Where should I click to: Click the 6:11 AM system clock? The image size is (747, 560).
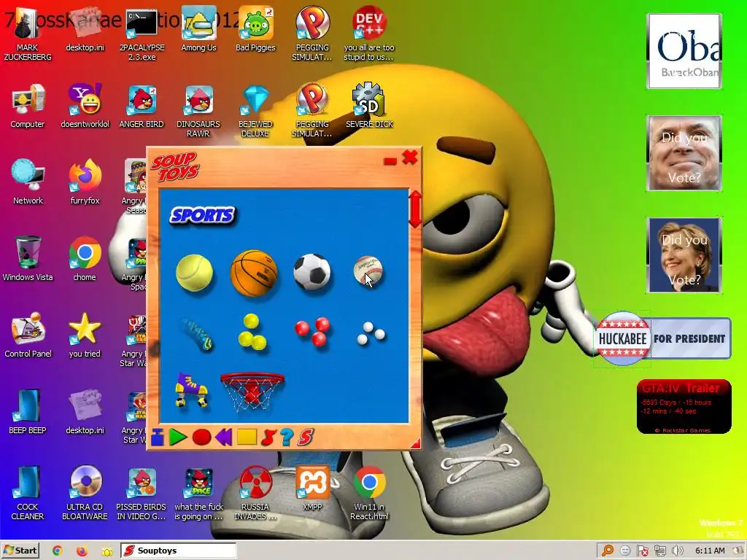click(710, 551)
